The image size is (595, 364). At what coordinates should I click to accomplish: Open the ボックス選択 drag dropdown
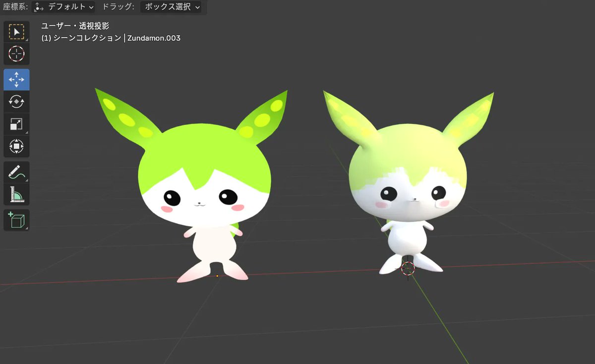point(172,7)
